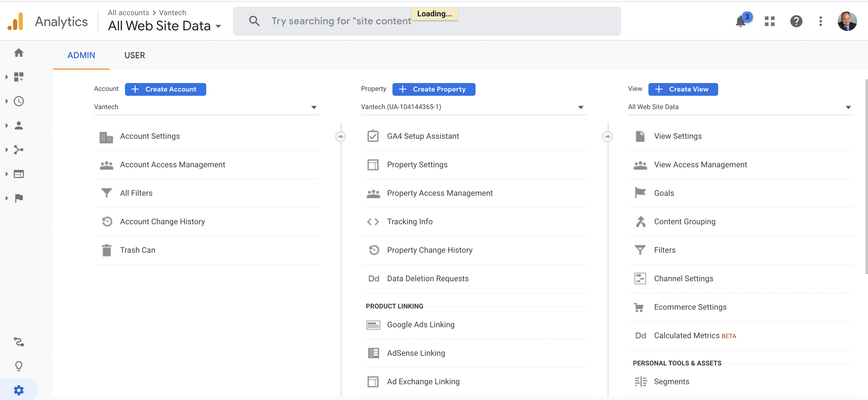This screenshot has width=868, height=400.
Task: Click the Goals flag icon
Action: pos(640,193)
